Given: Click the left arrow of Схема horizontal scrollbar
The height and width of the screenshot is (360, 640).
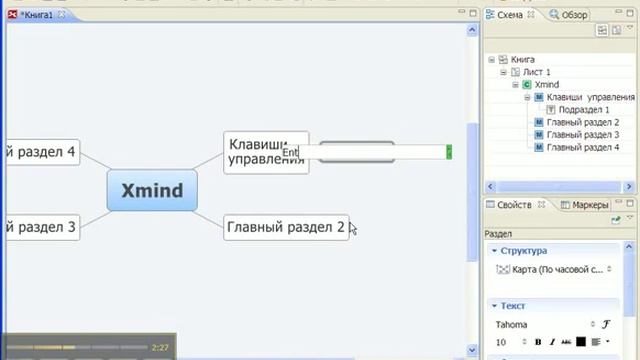Looking at the screenshot, I should pos(491,187).
